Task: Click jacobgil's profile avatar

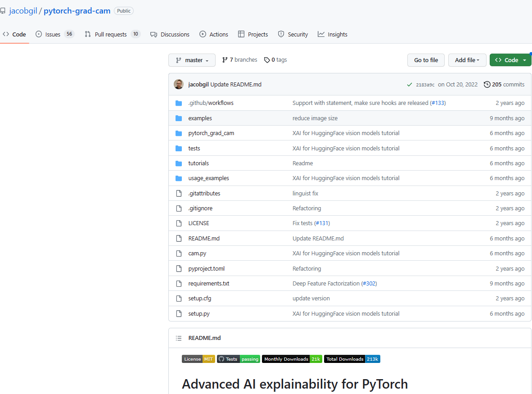Action: point(179,84)
